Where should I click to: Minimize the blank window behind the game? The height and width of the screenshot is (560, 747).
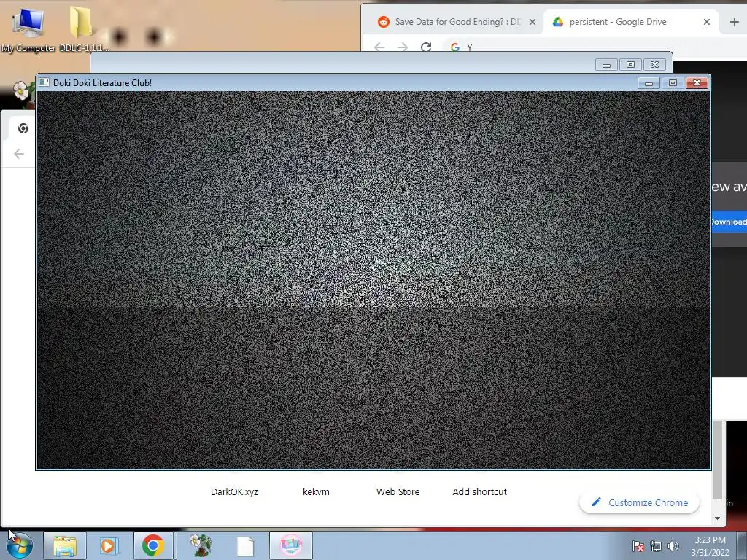(606, 65)
